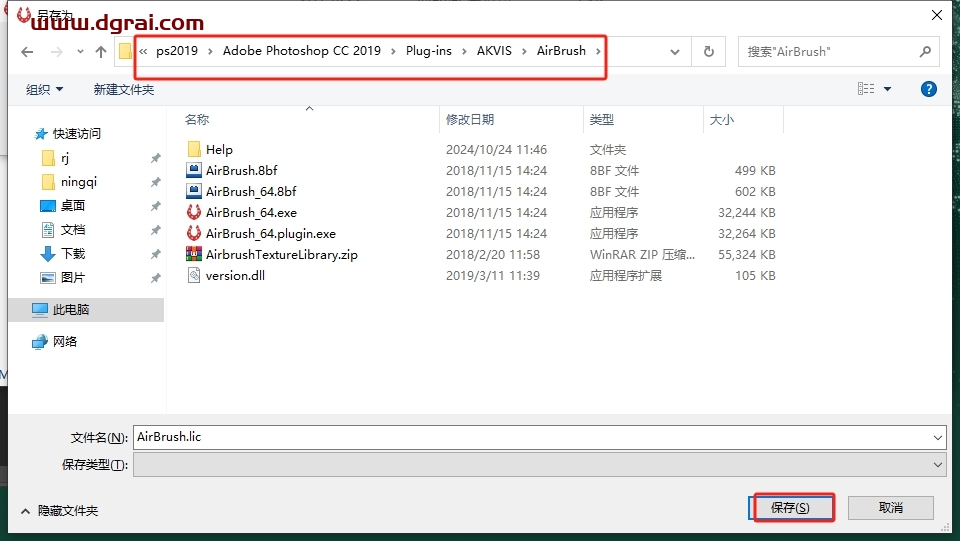
Task: Click pin icon next to ningqi
Action: 156,182
